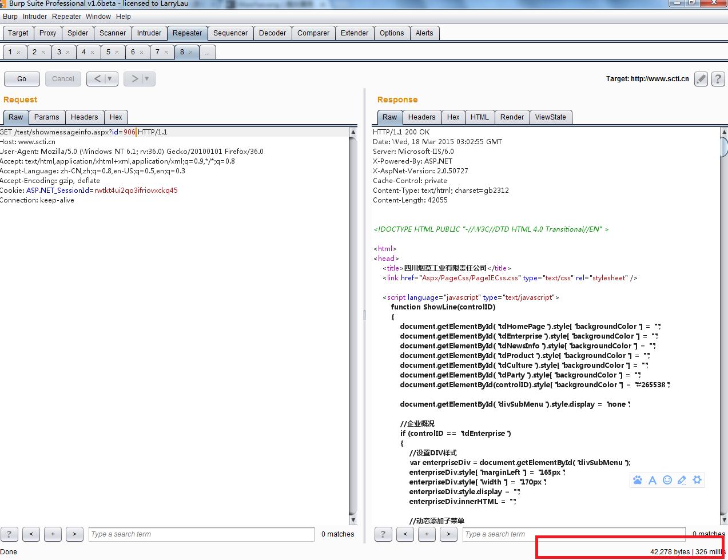Send the request with Go button
This screenshot has height=560, width=728.
pyautogui.click(x=22, y=79)
